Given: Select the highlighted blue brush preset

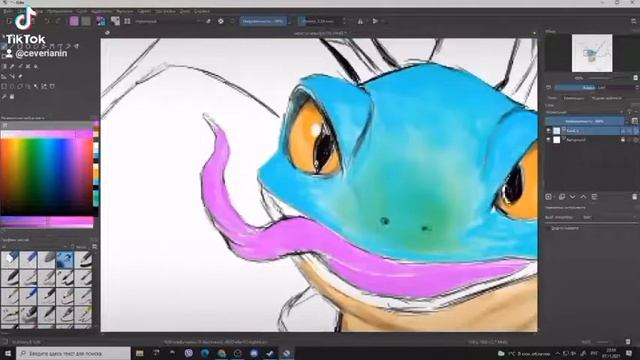Looking at the screenshot, I should click(x=64, y=260).
